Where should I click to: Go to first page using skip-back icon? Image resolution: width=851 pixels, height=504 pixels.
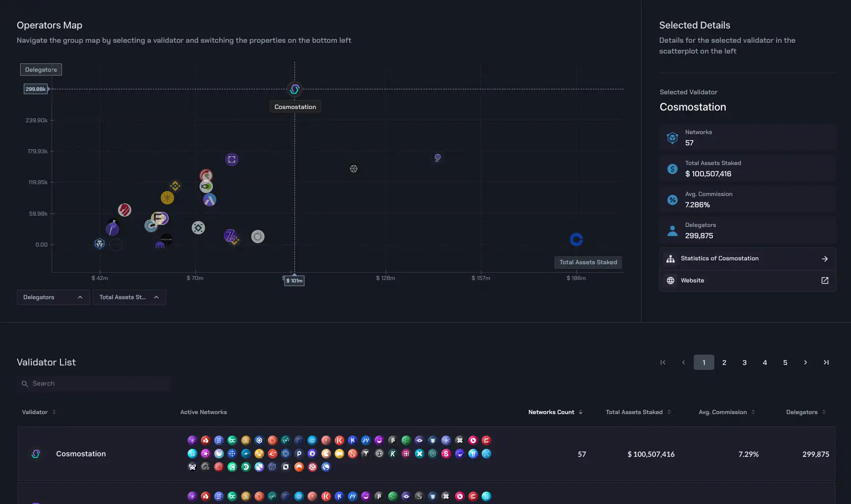coord(663,363)
